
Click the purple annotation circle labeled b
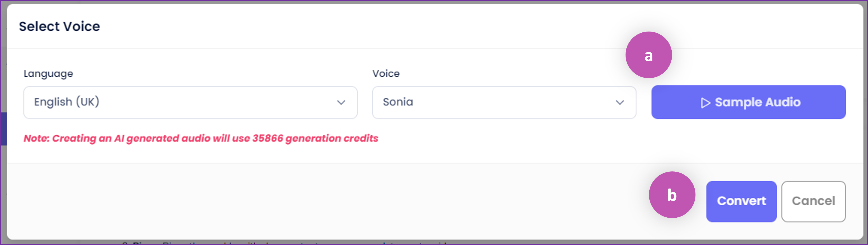pyautogui.click(x=672, y=195)
